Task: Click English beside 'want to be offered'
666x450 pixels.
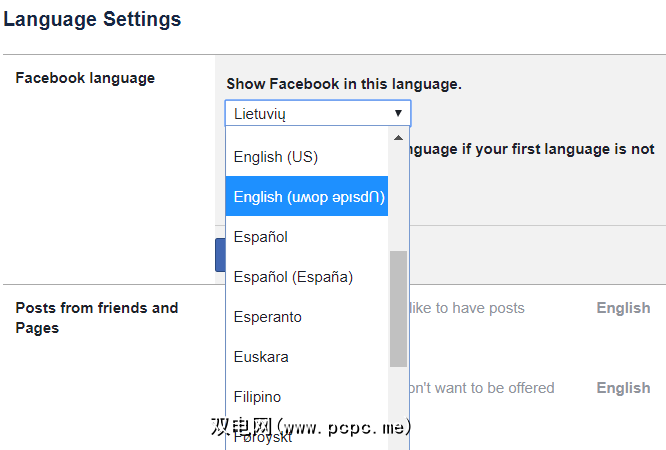Action: 623,388
